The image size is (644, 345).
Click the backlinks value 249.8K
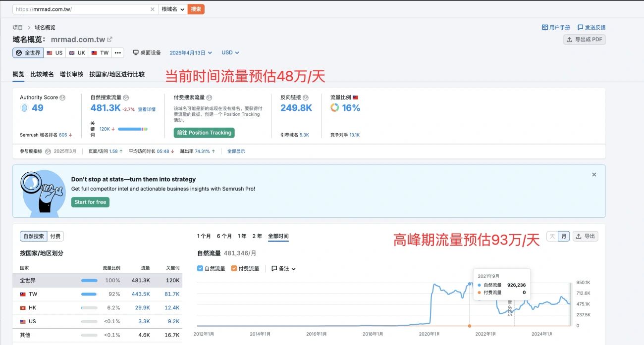pyautogui.click(x=296, y=108)
